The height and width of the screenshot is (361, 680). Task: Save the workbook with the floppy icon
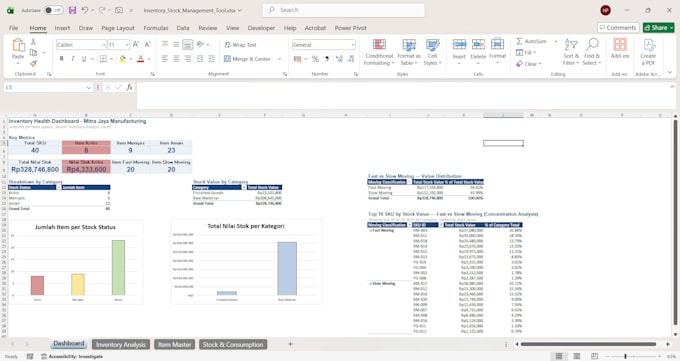[72, 10]
